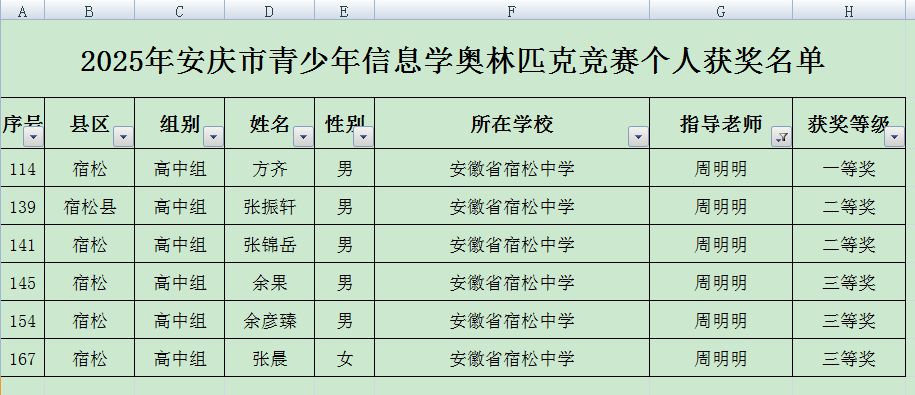Select the title cell 2025年安庆市青少年信息学奥林匹克竞赛个人获奖名单
This screenshot has height=395, width=915.
(453, 59)
